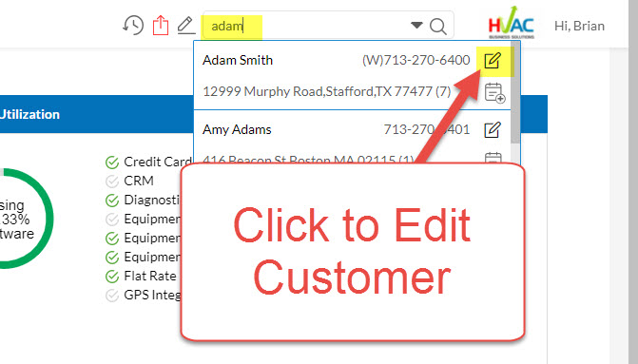Click the search results scrollbar

click(515, 91)
